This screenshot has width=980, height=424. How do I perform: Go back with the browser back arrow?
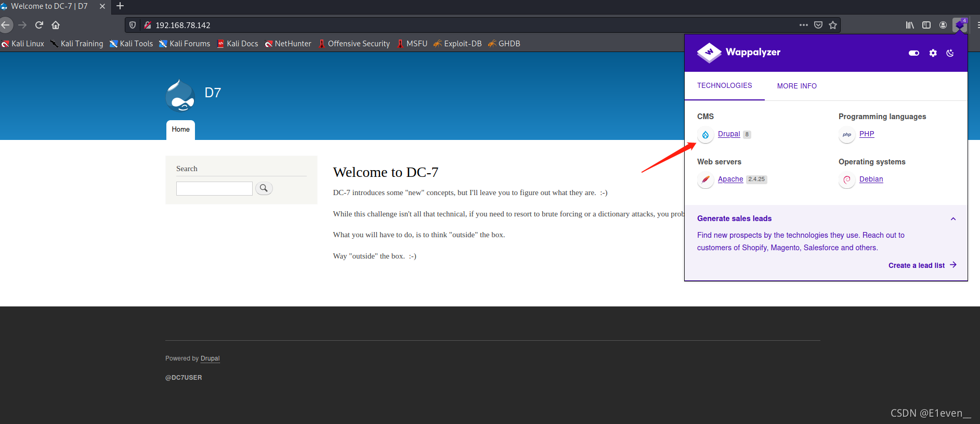pos(5,25)
